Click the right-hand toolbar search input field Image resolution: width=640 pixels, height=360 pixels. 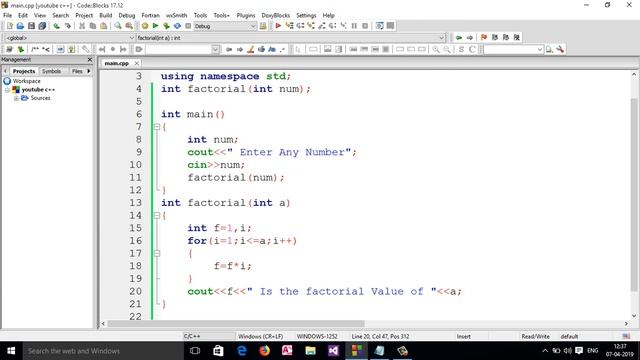513,49
